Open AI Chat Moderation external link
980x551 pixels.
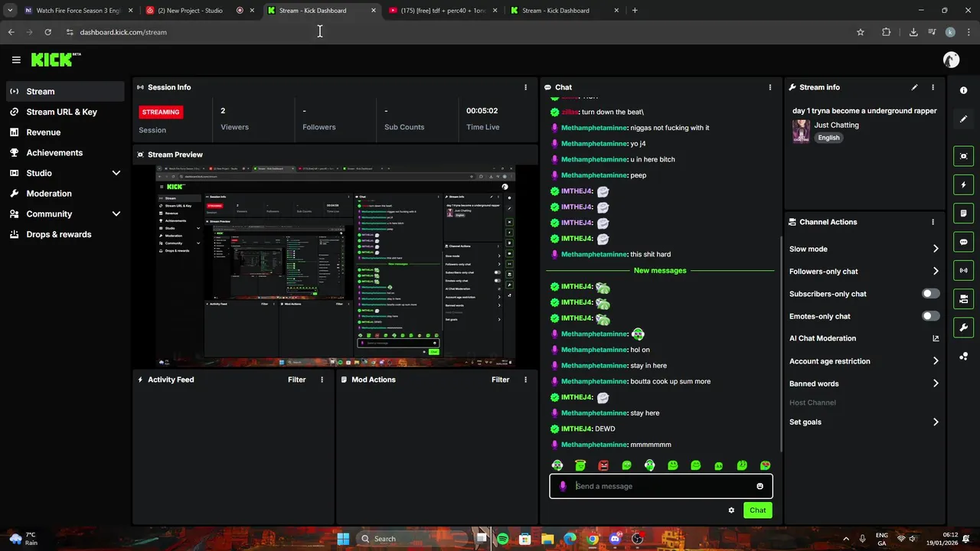(936, 338)
